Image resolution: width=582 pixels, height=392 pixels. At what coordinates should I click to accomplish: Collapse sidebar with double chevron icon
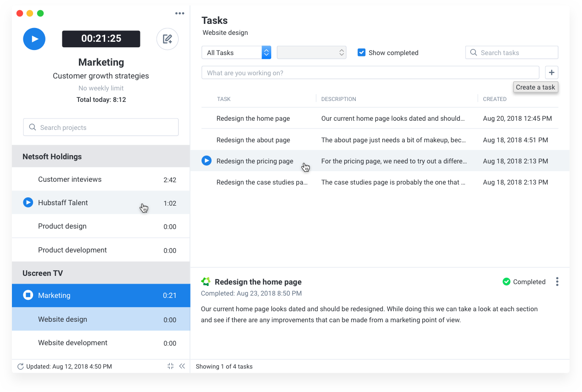182,366
